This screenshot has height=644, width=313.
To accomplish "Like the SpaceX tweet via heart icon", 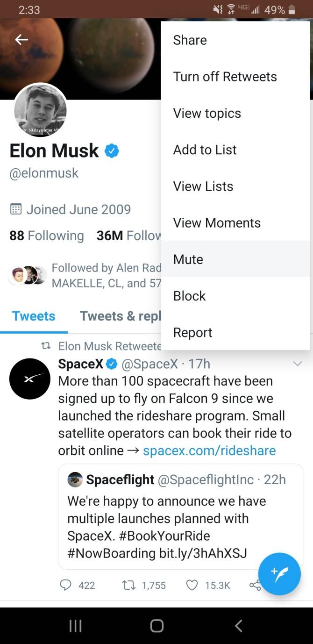I will coord(192,585).
